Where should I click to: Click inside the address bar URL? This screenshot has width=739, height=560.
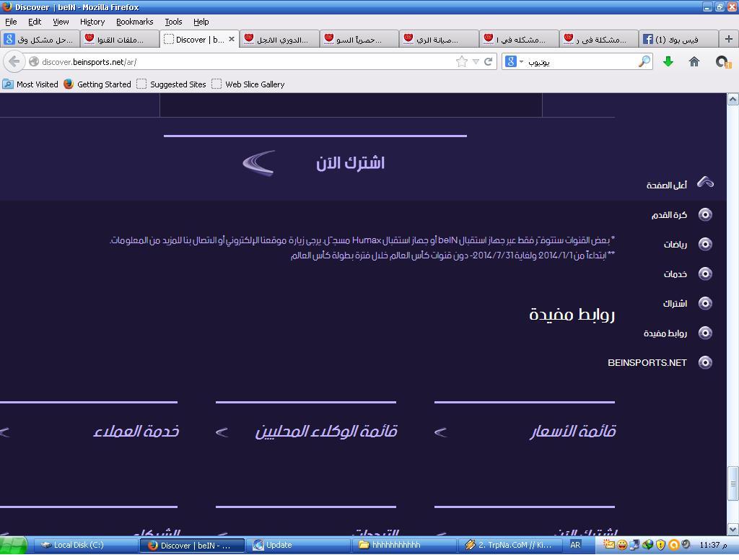pyautogui.click(x=240, y=62)
